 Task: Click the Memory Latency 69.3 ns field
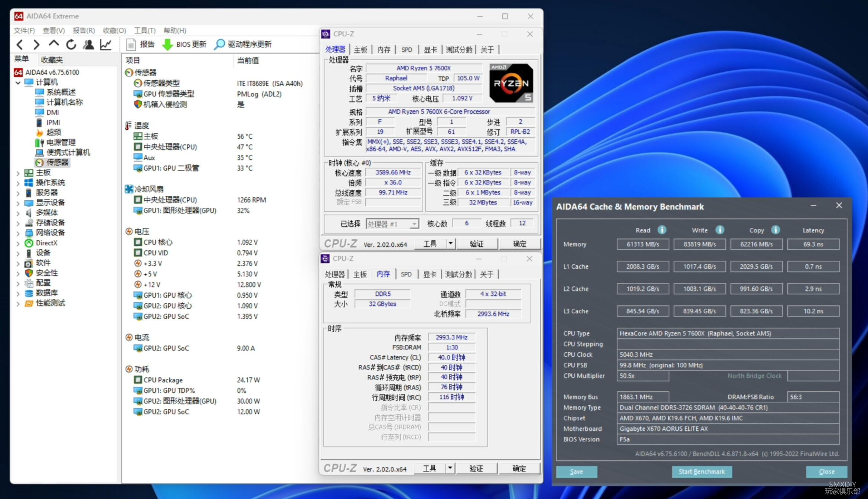(x=813, y=244)
